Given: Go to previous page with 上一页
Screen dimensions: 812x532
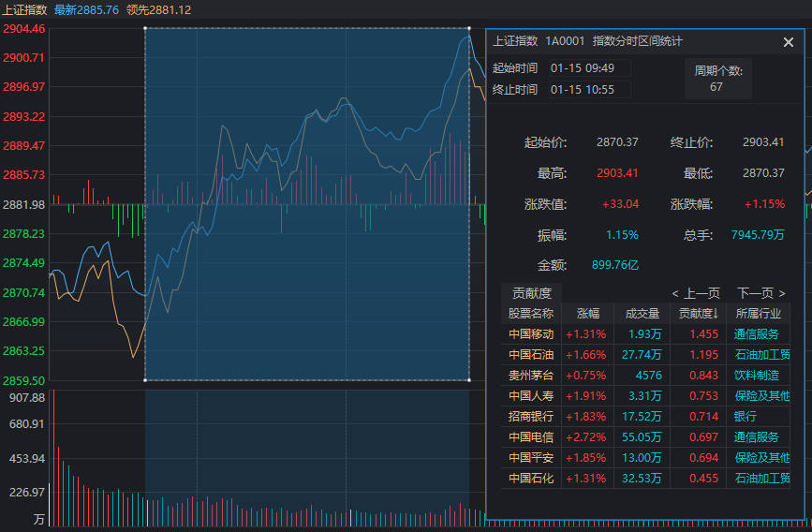Looking at the screenshot, I should click(696, 293).
